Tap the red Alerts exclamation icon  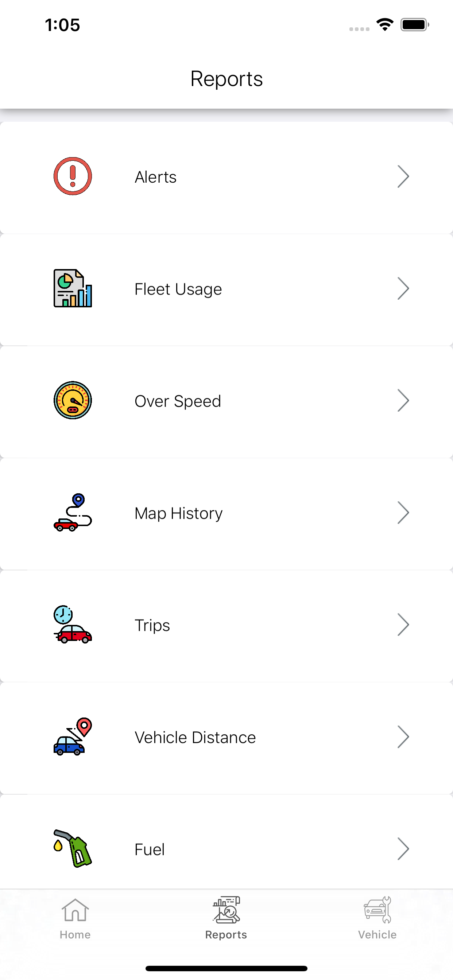(x=73, y=176)
